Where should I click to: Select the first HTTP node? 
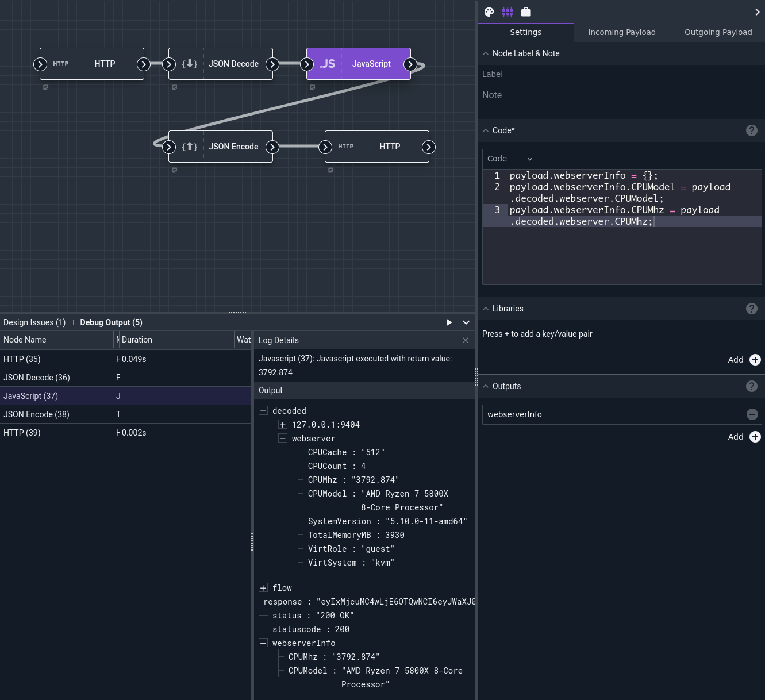[x=104, y=64]
